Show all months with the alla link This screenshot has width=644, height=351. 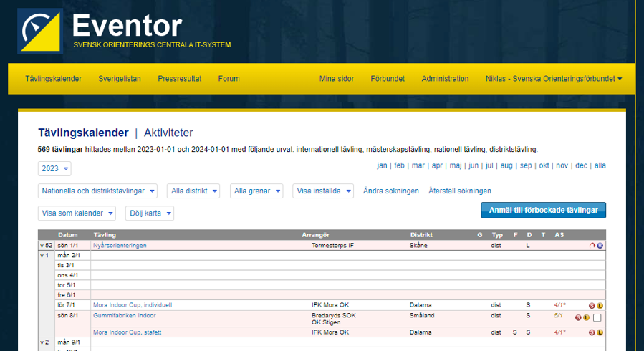600,165
